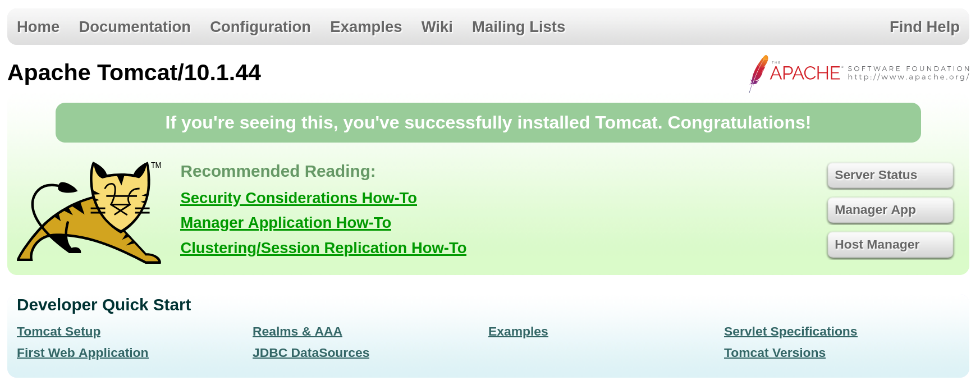Open the Manager App

pos(890,209)
